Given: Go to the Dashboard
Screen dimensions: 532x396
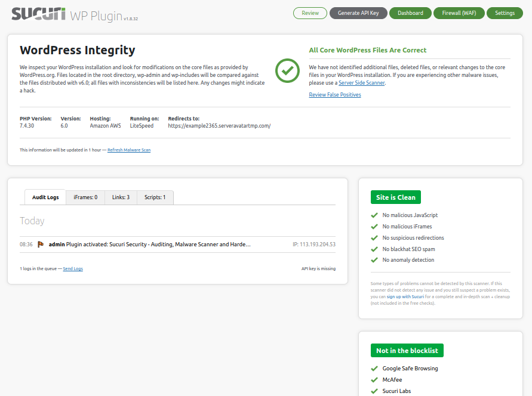Looking at the screenshot, I should (410, 13).
